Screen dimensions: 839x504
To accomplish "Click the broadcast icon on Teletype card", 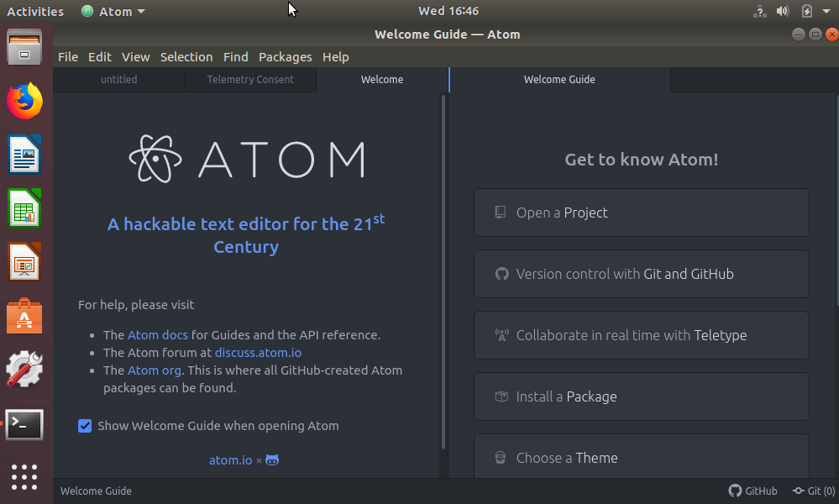I will (501, 335).
